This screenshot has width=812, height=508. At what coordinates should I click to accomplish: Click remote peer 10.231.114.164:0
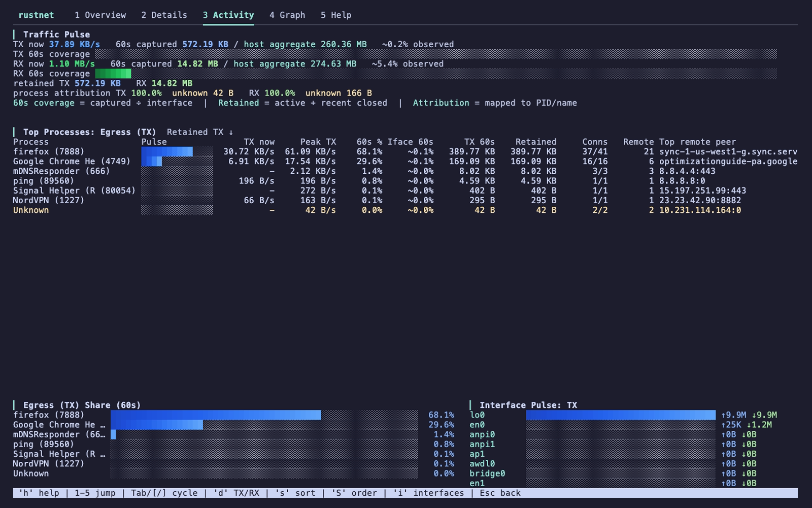point(700,210)
